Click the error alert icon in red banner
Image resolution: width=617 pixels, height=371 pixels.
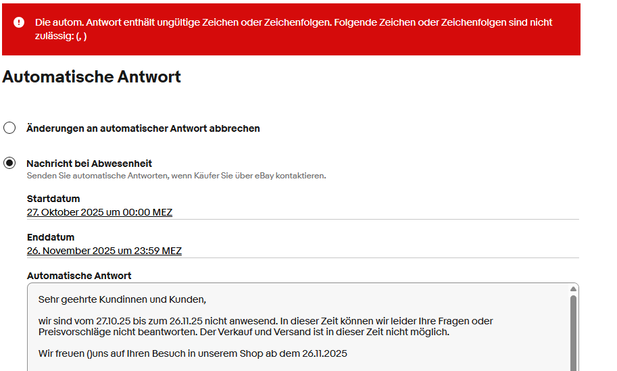[18, 22]
